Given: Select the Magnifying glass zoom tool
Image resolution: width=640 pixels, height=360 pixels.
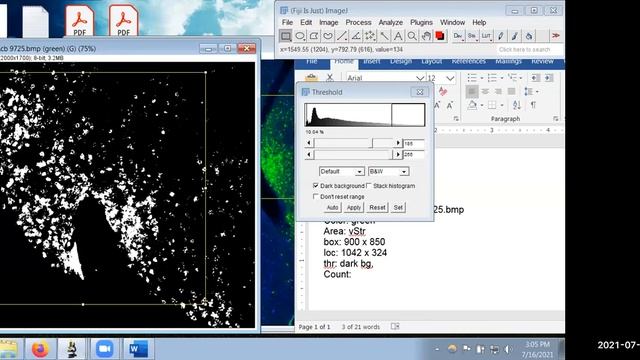Looking at the screenshot, I should (412, 36).
